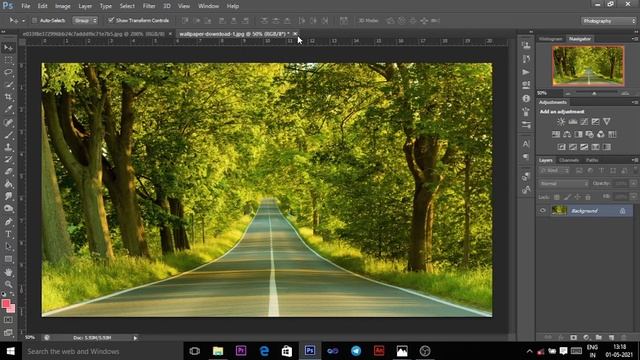The height and width of the screenshot is (360, 640).
Task: Toggle the Background layer lock icon
Action: click(x=622, y=211)
